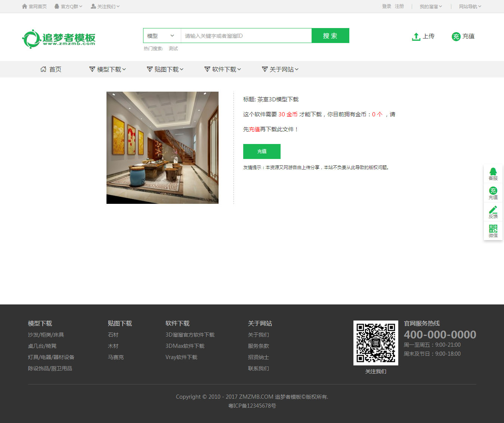Open the 模型 search category dropdown
This screenshot has height=423, width=504.
click(161, 36)
